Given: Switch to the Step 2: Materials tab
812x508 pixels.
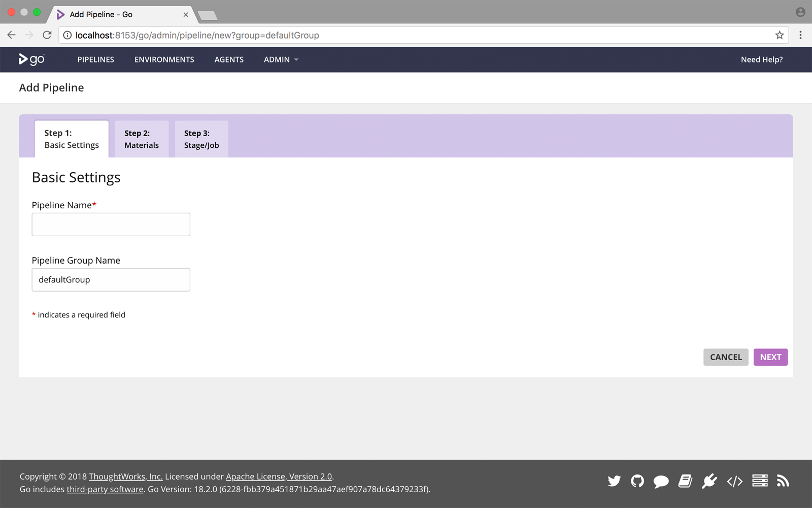Looking at the screenshot, I should 142,139.
